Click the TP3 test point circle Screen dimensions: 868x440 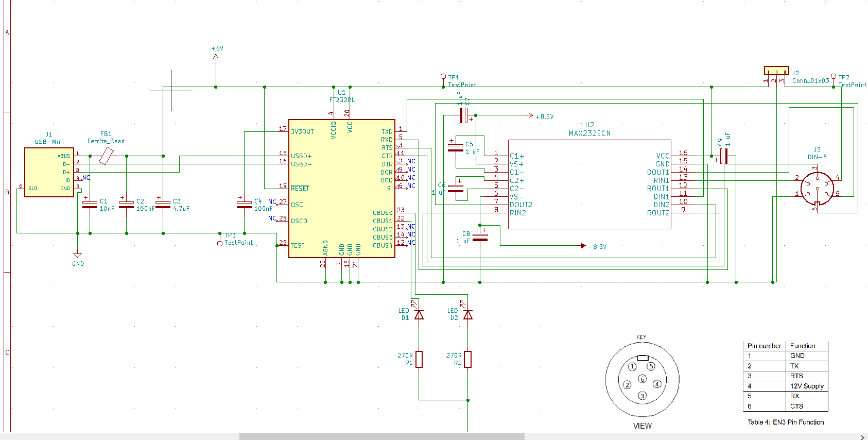(x=220, y=243)
